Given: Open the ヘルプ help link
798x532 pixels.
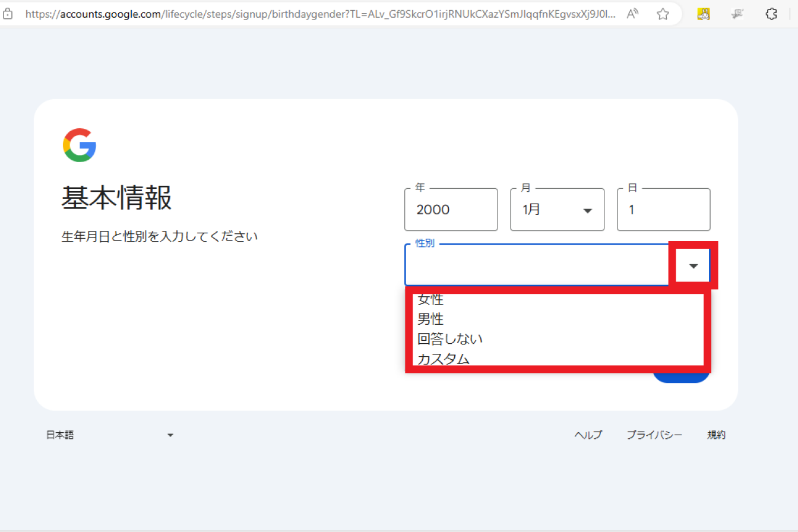Looking at the screenshot, I should click(588, 435).
